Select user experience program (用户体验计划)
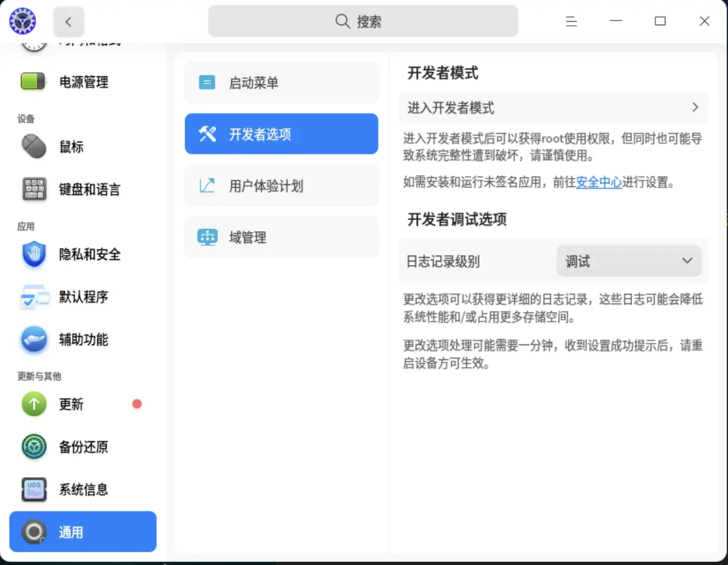Viewport: 728px width, 565px height. coord(281,186)
